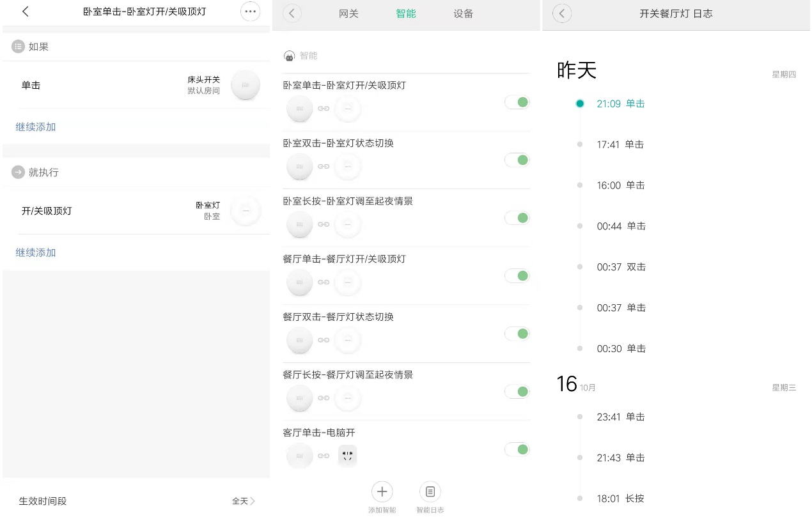The height and width of the screenshot is (524, 812).
Task: Tap the smart plug icon in 客厅单击-电脑开
Action: (x=347, y=456)
